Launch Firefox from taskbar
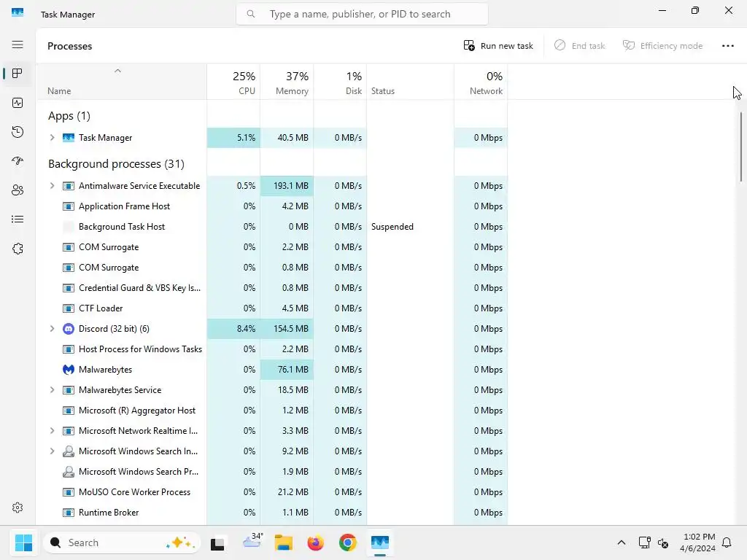This screenshot has height=560, width=747. click(315, 542)
